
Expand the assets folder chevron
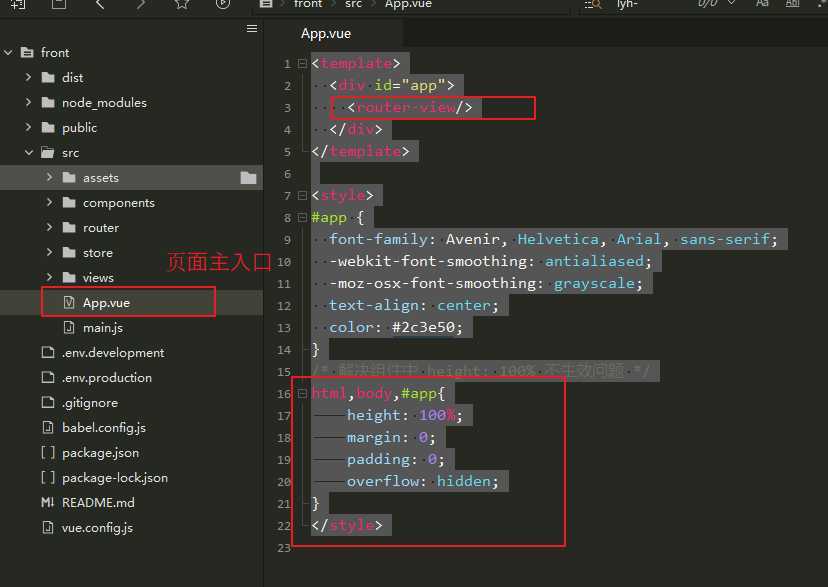pos(50,177)
